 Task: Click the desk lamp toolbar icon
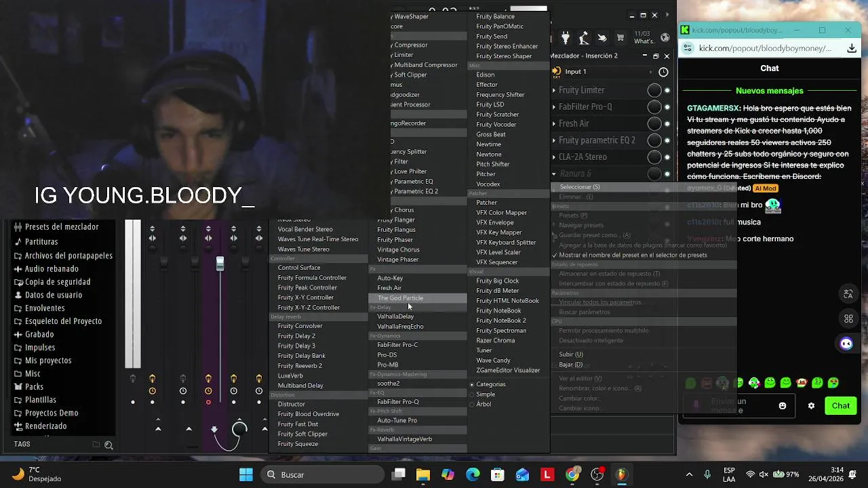[x=583, y=39]
